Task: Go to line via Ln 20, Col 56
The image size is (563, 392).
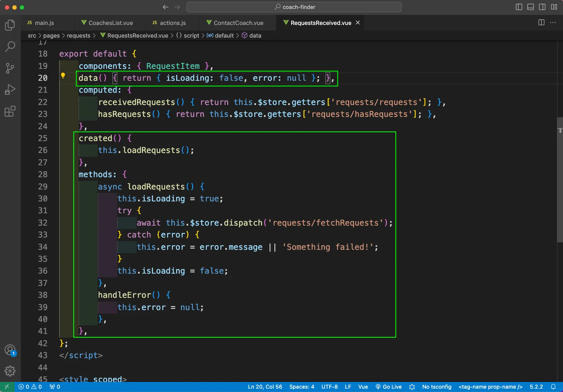Action: coord(265,387)
